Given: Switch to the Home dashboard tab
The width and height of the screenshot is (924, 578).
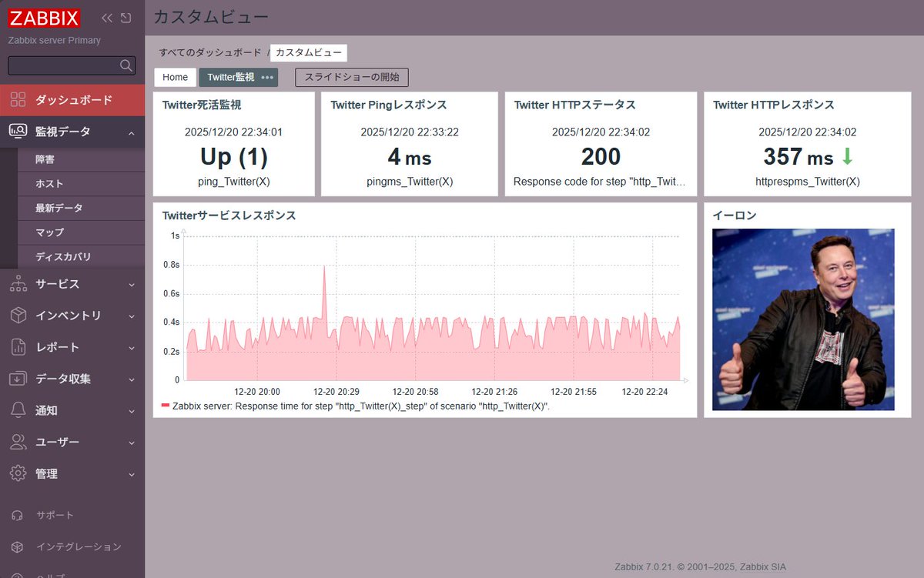Looking at the screenshot, I should (175, 77).
